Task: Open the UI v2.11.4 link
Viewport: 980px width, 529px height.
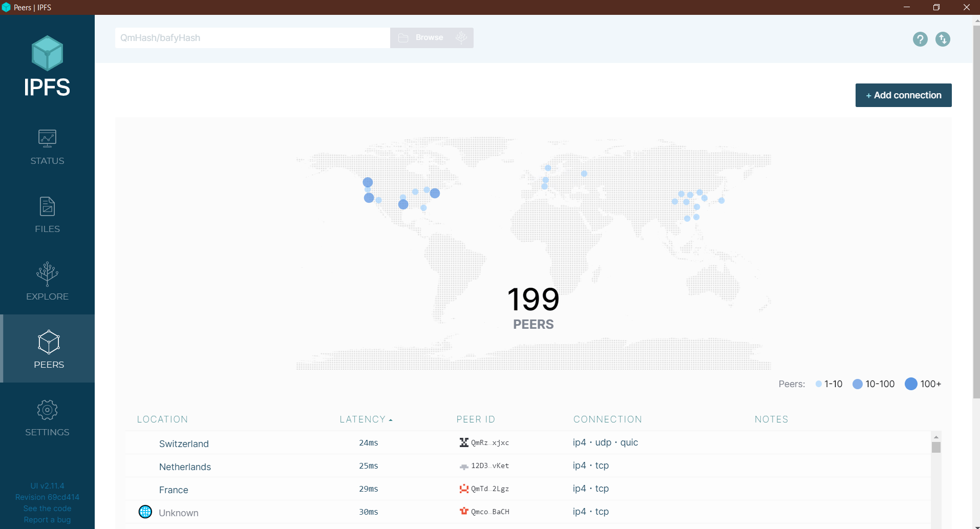Action: tap(47, 486)
